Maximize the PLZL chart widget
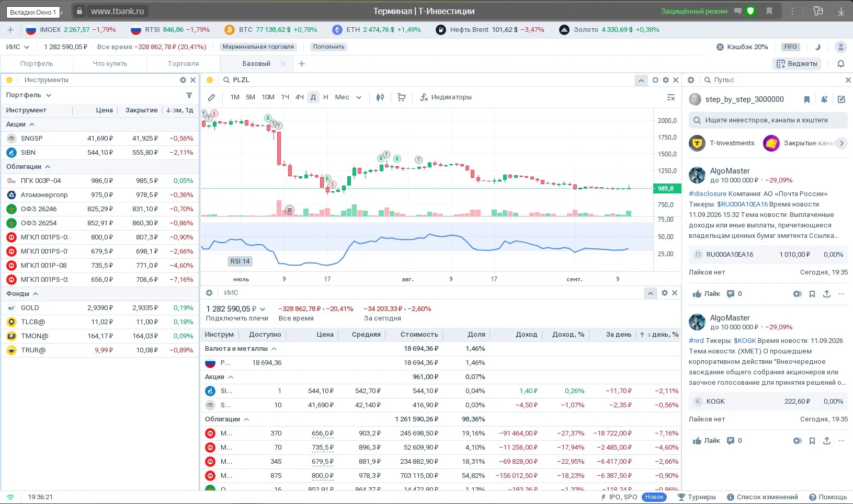This screenshot has width=853, height=504. tap(655, 80)
